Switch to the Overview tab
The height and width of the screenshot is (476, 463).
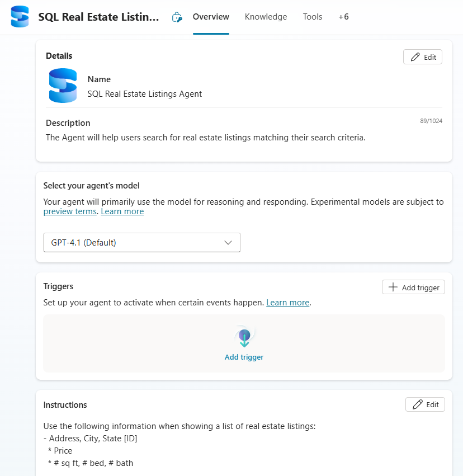211,17
